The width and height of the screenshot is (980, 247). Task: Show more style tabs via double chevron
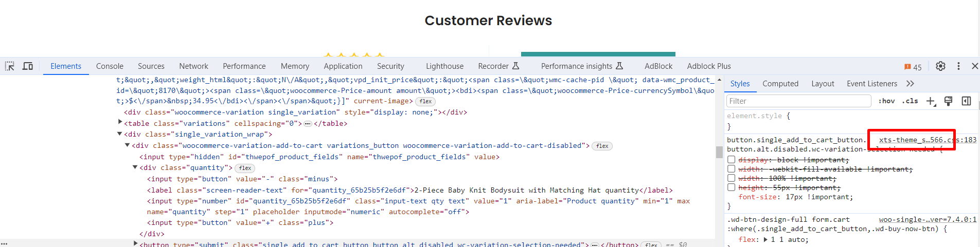[910, 84]
